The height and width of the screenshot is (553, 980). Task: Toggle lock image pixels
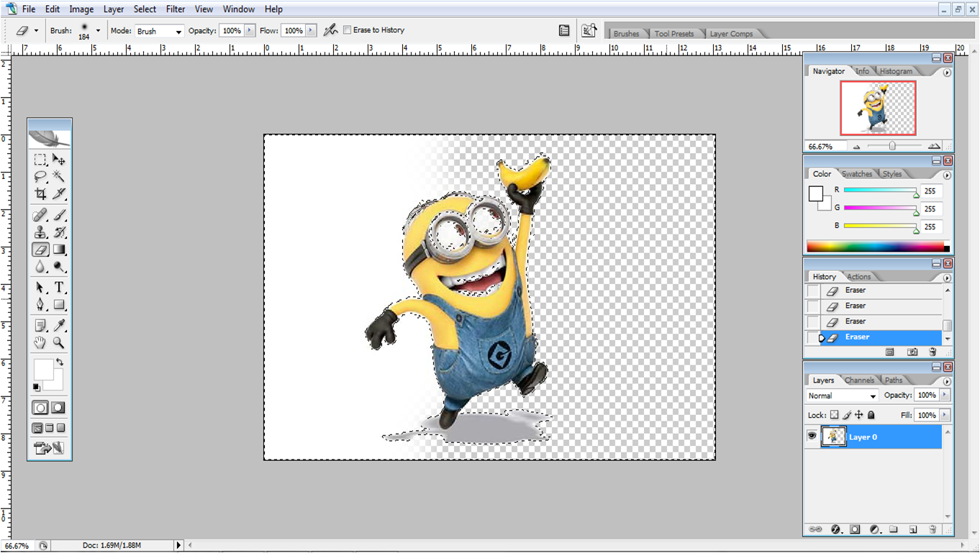pos(847,415)
